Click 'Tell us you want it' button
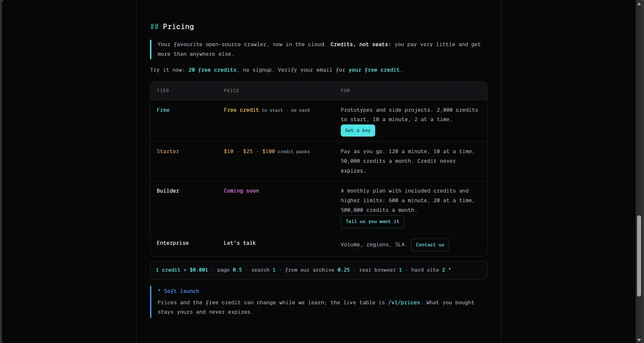 [x=372, y=222]
